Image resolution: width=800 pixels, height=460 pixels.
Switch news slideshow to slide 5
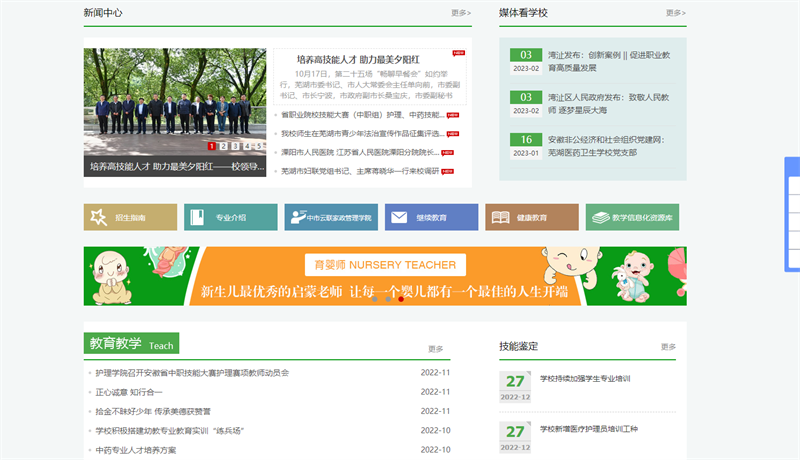pos(259,146)
